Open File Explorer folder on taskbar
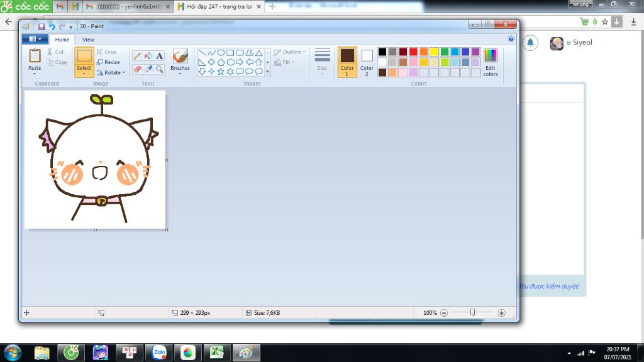644x362 pixels. pos(42,353)
